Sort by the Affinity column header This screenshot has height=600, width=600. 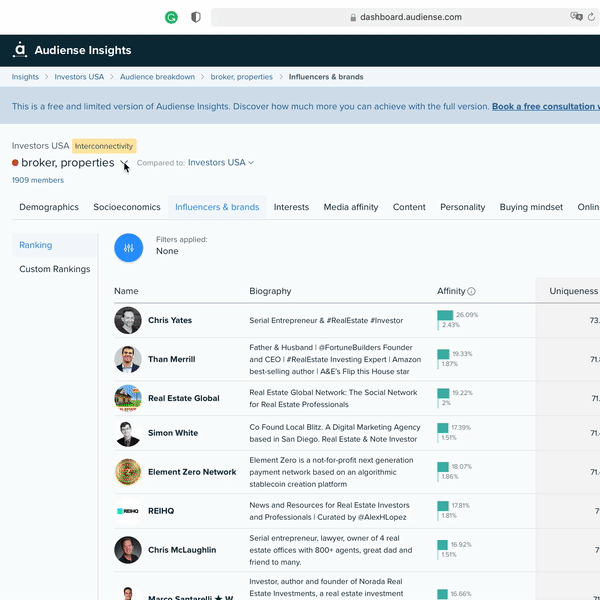451,291
